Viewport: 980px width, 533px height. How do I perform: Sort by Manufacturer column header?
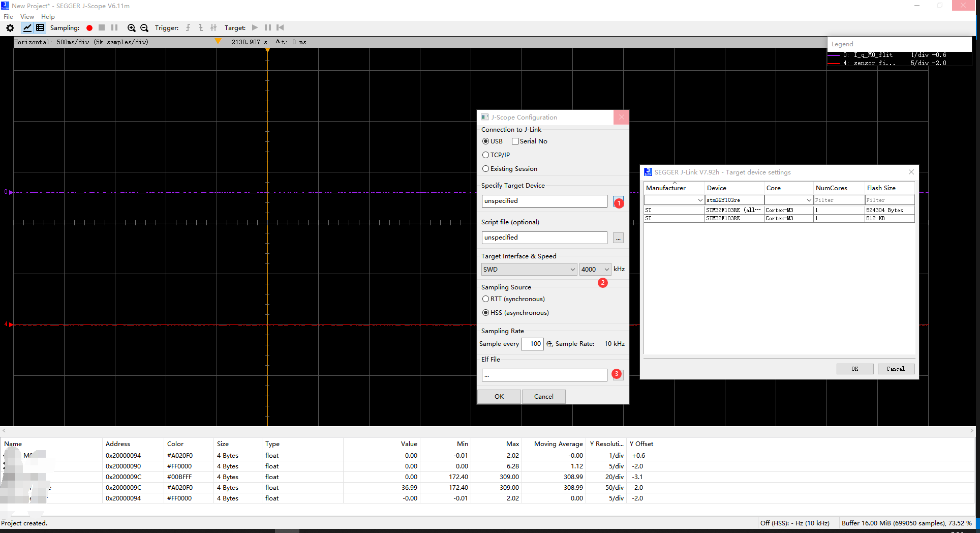pos(674,188)
